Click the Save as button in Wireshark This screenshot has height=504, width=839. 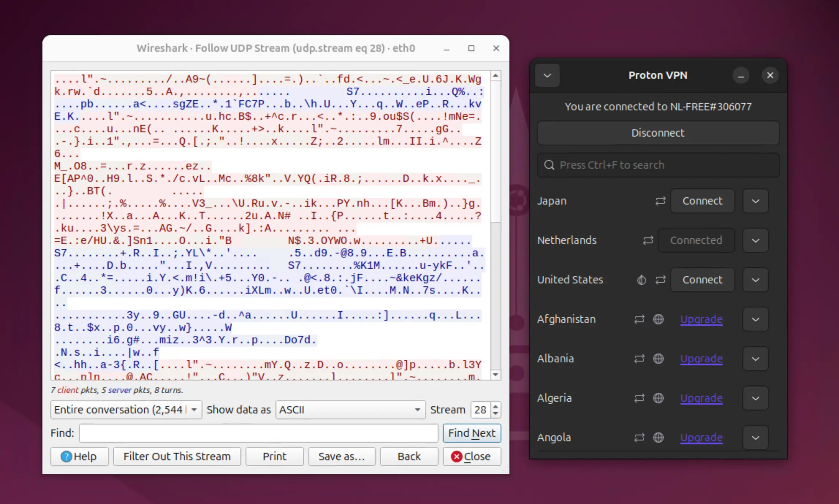[x=341, y=456]
